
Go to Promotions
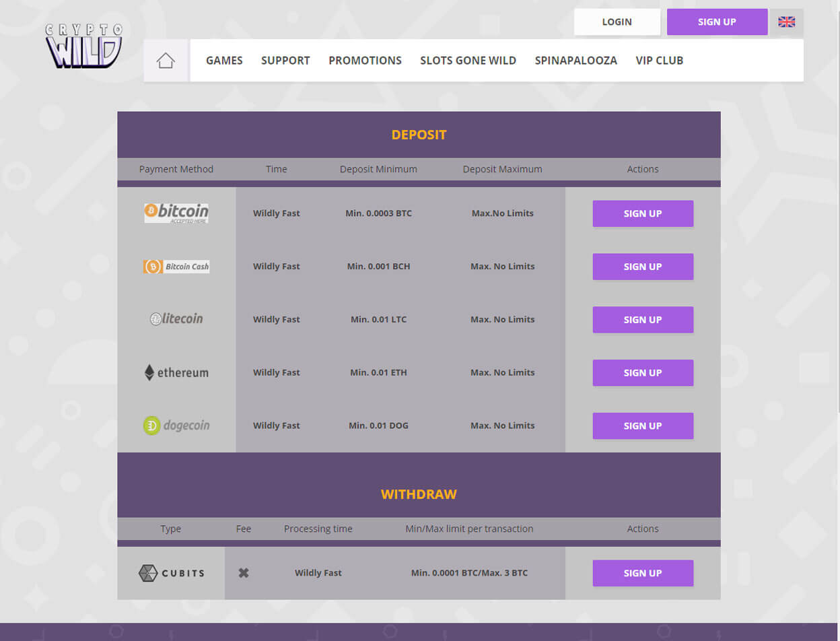365,61
